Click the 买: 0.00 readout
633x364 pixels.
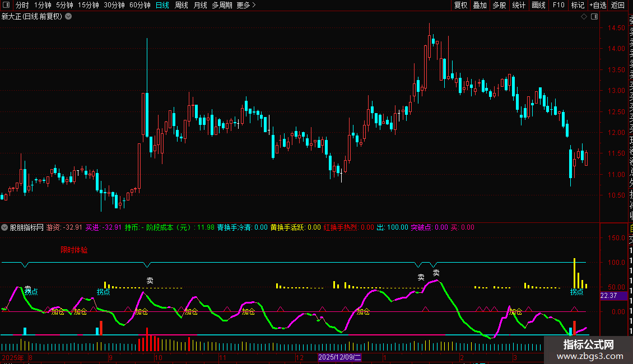coord(462,227)
